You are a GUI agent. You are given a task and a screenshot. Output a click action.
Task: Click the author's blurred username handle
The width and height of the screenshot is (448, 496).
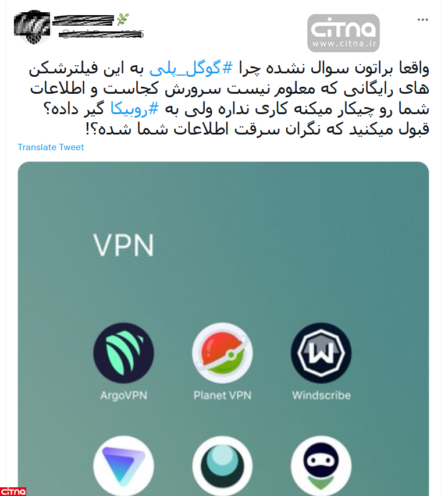point(101,34)
